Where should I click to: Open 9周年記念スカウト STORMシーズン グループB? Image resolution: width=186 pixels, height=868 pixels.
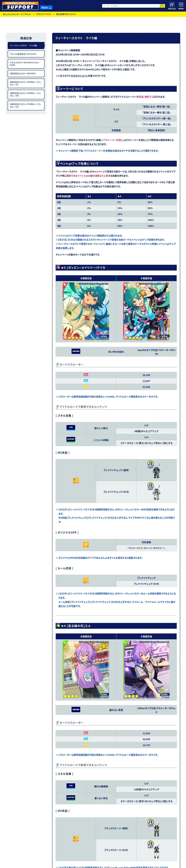point(26,94)
